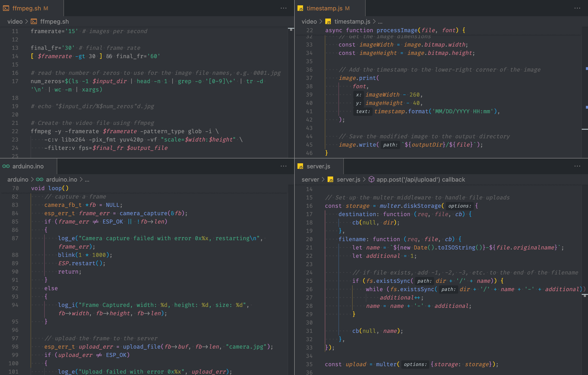Click the 'arduino' folder breadcrumb
The image size is (588, 375).
[x=18, y=180]
